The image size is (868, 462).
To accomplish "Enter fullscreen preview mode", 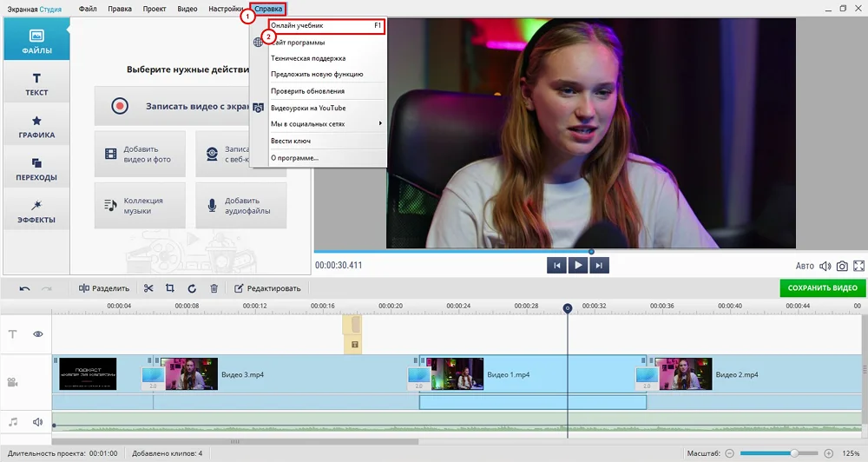I will [859, 266].
